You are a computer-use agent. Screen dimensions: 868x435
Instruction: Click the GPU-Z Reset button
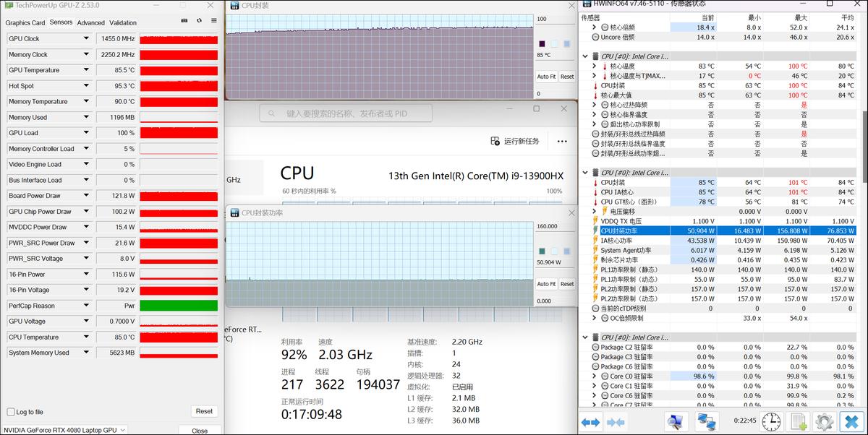pyautogui.click(x=204, y=411)
